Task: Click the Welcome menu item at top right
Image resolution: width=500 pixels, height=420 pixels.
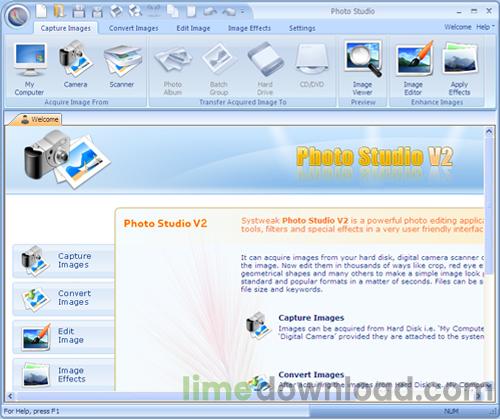Action: click(x=458, y=27)
